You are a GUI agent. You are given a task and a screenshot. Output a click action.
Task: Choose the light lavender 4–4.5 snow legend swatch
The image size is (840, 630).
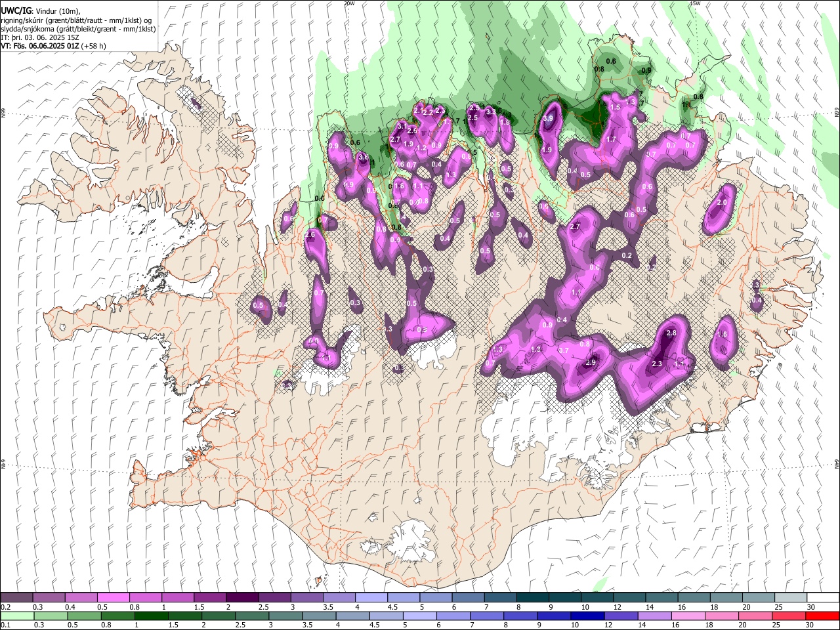pos(371,598)
